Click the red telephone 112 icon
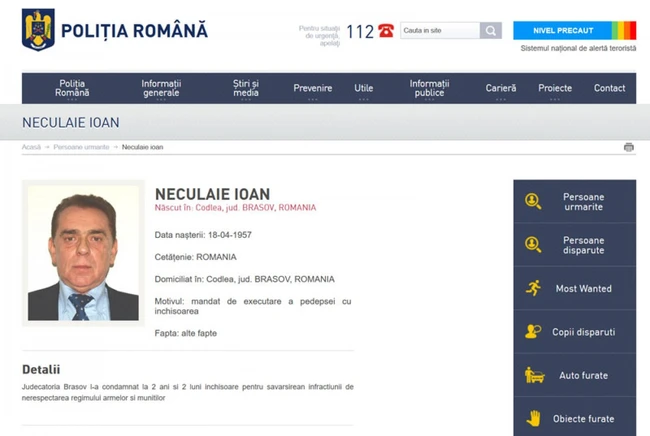650x436 pixels. click(x=386, y=31)
